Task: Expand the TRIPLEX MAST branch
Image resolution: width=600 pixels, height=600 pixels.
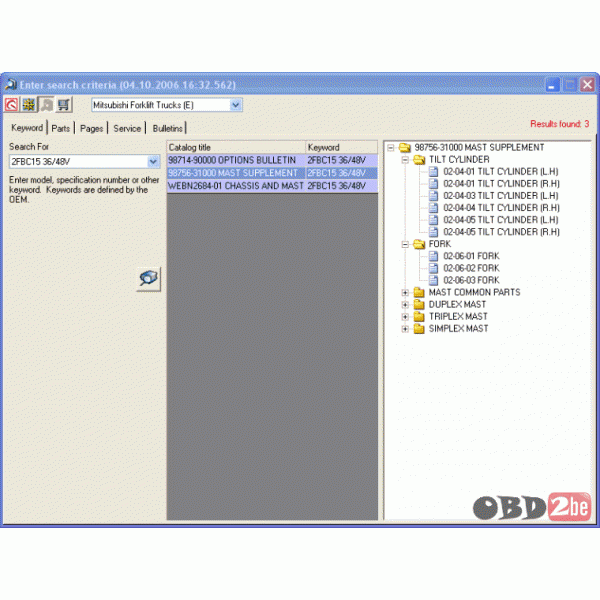Action: pos(405,317)
